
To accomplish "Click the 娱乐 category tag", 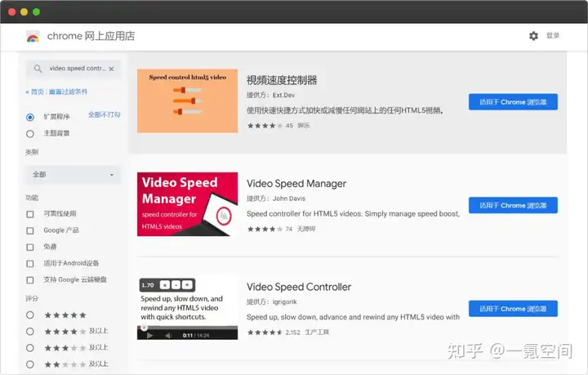I will coord(304,126).
